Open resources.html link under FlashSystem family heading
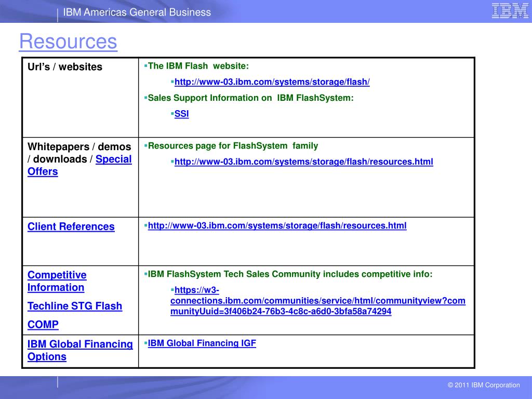 pyautogui.click(x=303, y=162)
